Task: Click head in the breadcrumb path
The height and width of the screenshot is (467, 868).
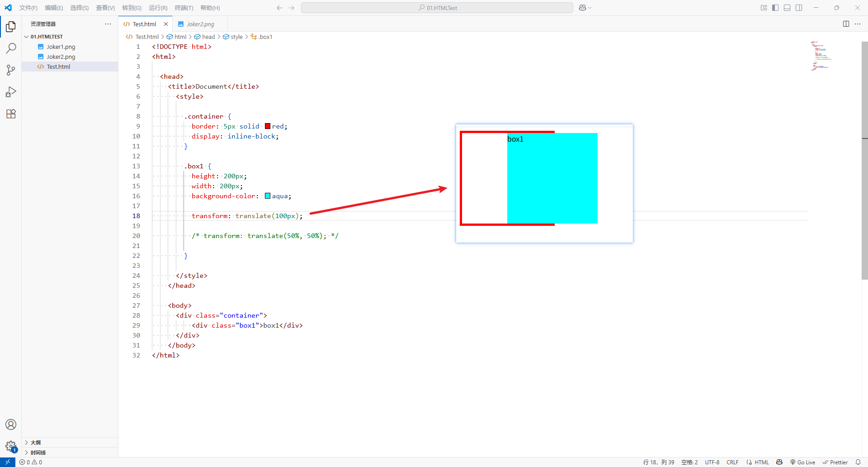Action: click(208, 37)
